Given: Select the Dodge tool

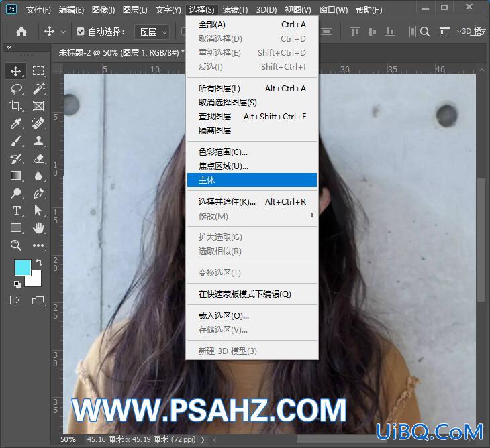Looking at the screenshot, I should (15, 193).
